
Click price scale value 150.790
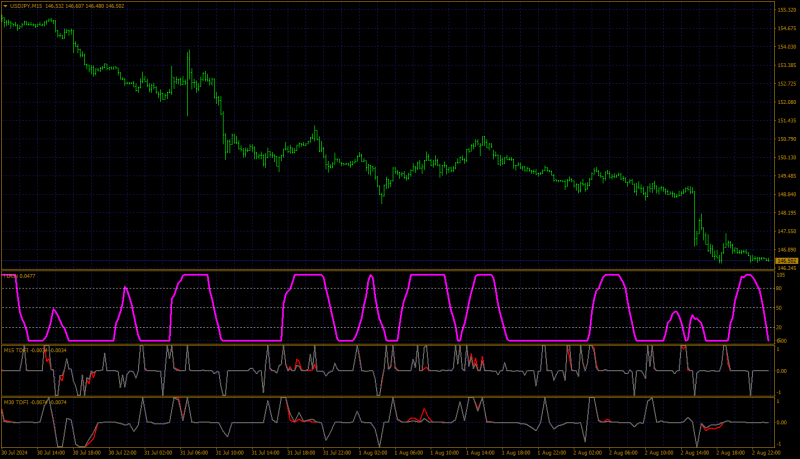787,139
